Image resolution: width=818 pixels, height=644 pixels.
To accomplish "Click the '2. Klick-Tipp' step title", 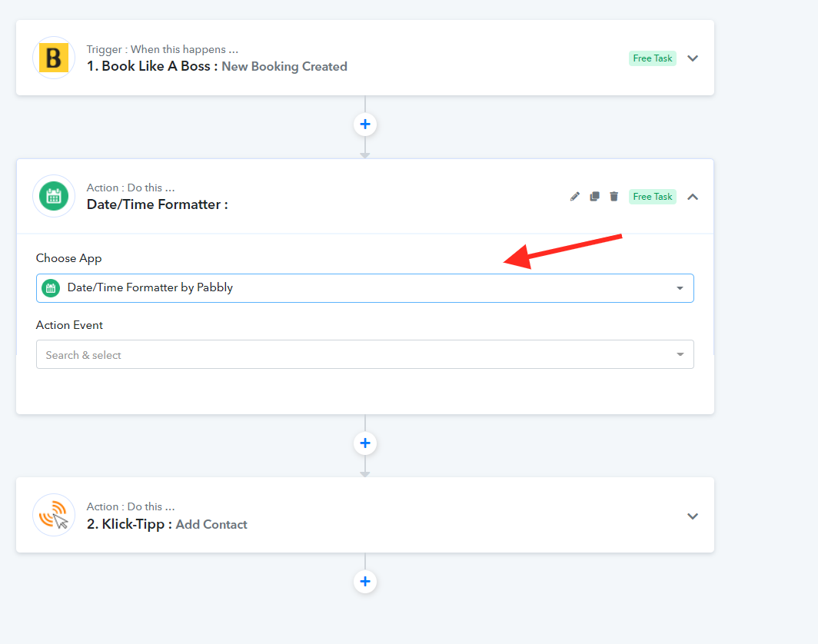I will pos(129,524).
